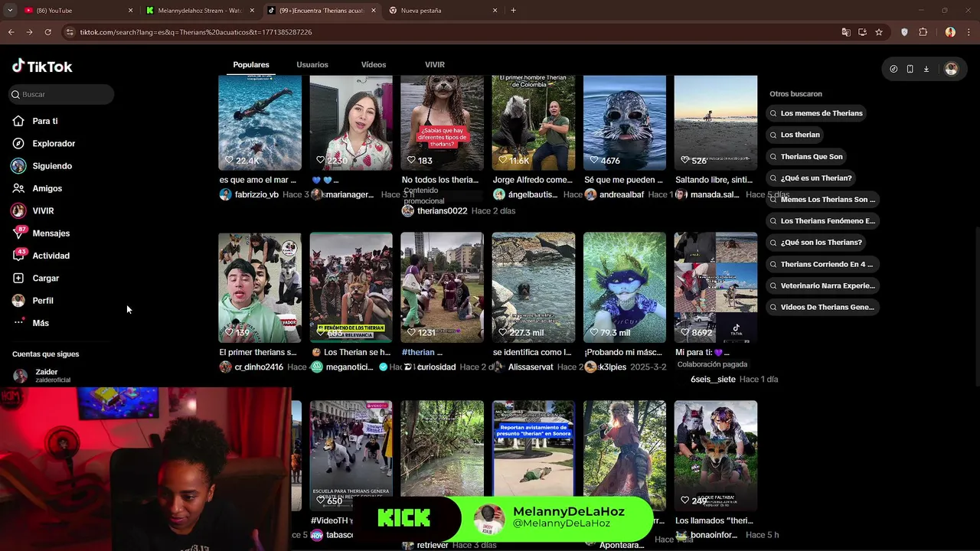Open the swimmer video with 22.4K likes
The width and height of the screenshot is (980, 551).
[x=260, y=122]
